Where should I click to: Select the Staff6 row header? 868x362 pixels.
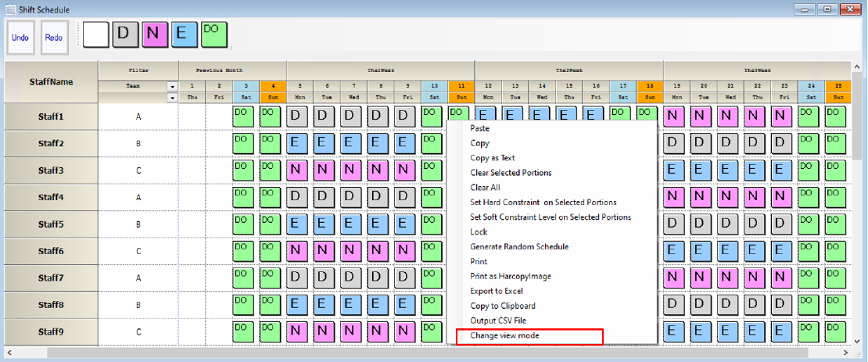pyautogui.click(x=52, y=251)
